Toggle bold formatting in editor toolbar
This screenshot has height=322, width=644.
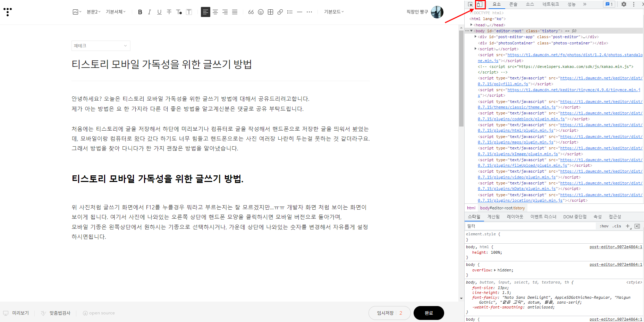140,12
